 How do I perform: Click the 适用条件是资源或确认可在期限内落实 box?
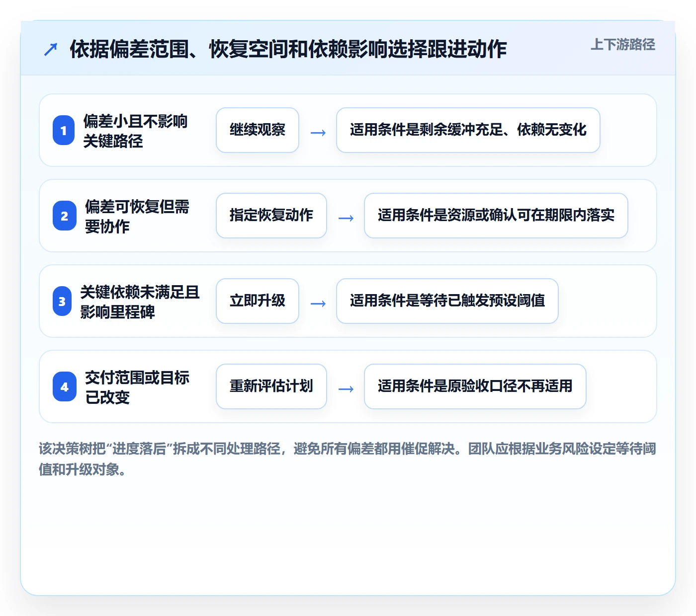click(496, 216)
